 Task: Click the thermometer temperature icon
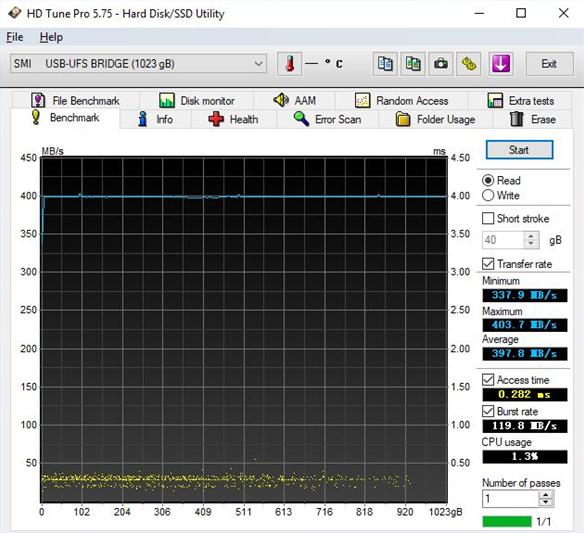[x=289, y=64]
